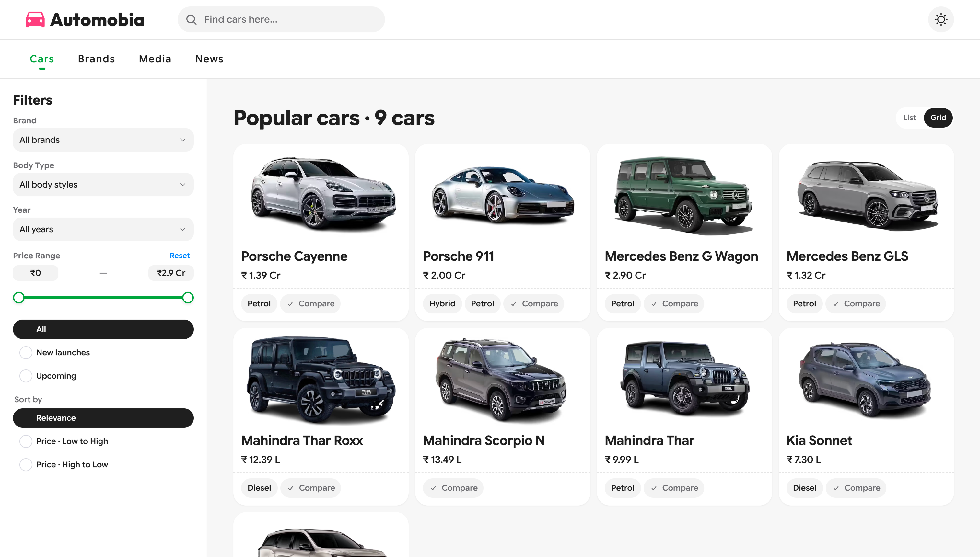
Task: Open the News section
Action: pyautogui.click(x=209, y=59)
